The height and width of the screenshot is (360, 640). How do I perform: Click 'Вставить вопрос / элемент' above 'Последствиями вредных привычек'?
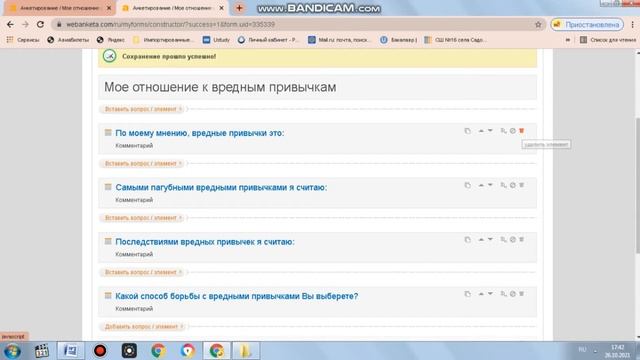click(x=142, y=218)
